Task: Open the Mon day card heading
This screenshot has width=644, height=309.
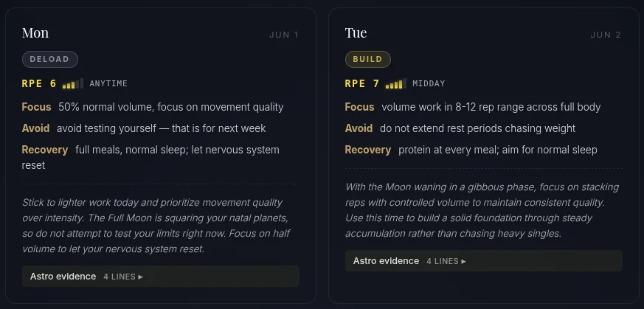Action: click(x=35, y=33)
